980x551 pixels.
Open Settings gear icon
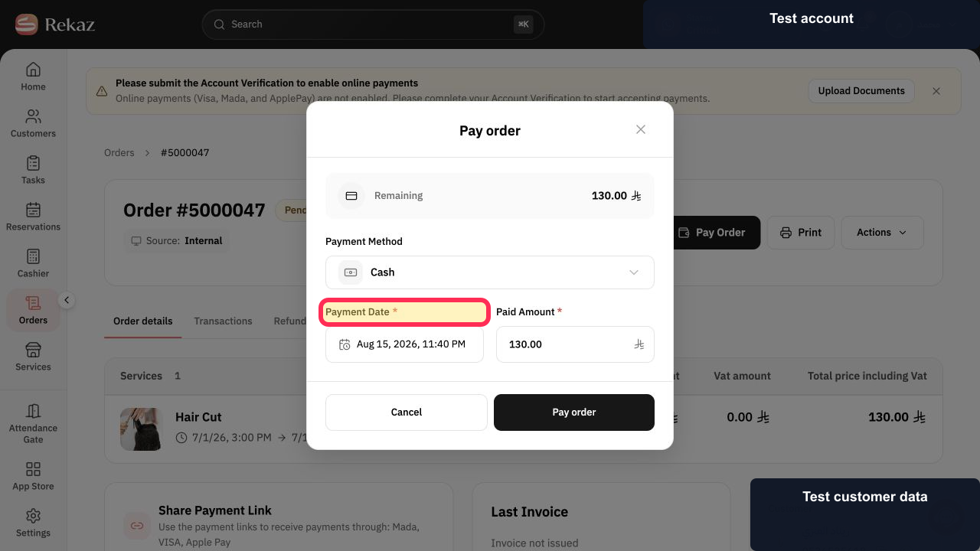pos(33,516)
